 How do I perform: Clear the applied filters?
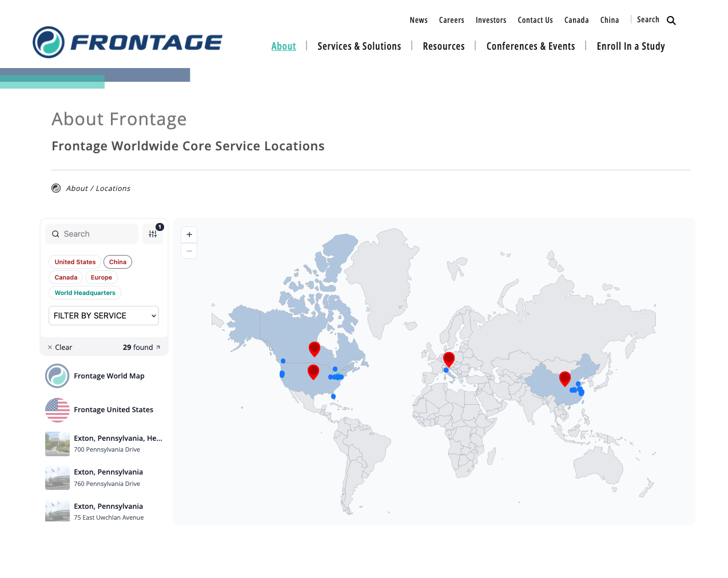click(59, 348)
